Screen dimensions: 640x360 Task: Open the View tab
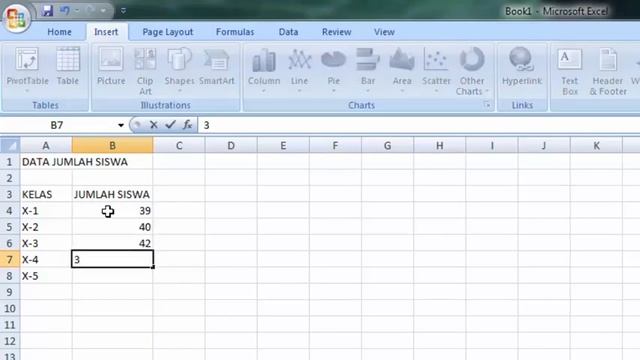[x=384, y=32]
